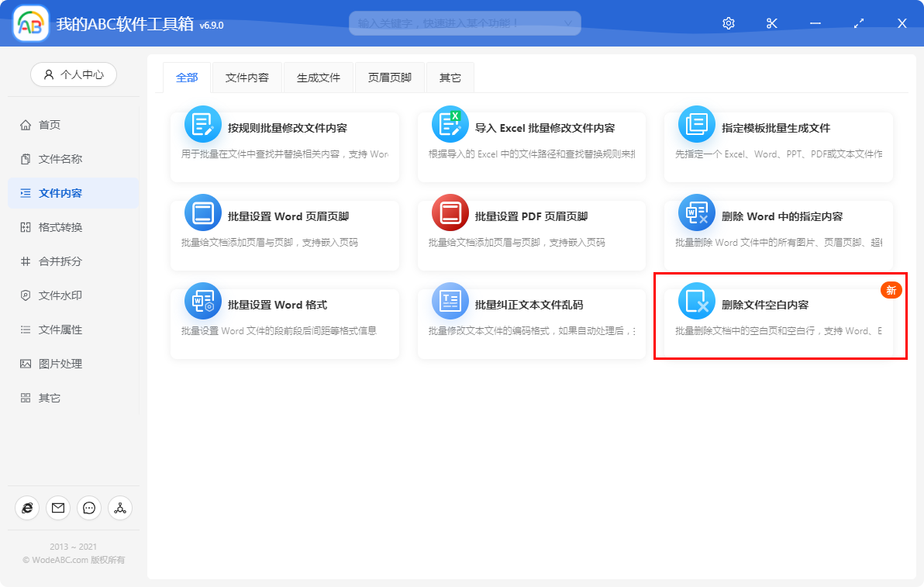This screenshot has height=587, width=924.
Task: Switch to the 生成文件 tab
Action: [318, 77]
